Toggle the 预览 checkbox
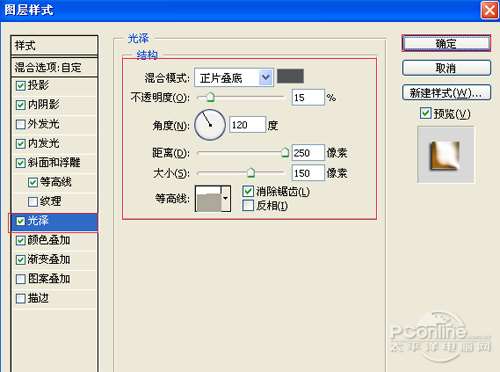This screenshot has width=500, height=372. coord(425,113)
